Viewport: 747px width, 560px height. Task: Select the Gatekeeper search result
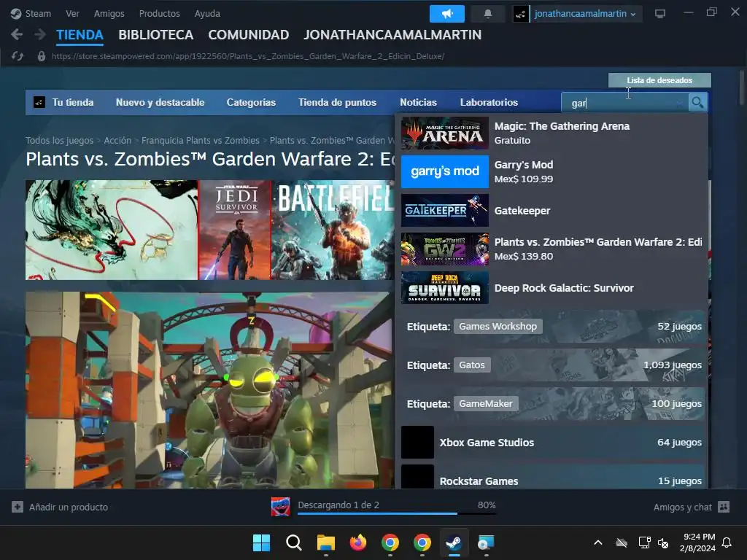tap(553, 211)
